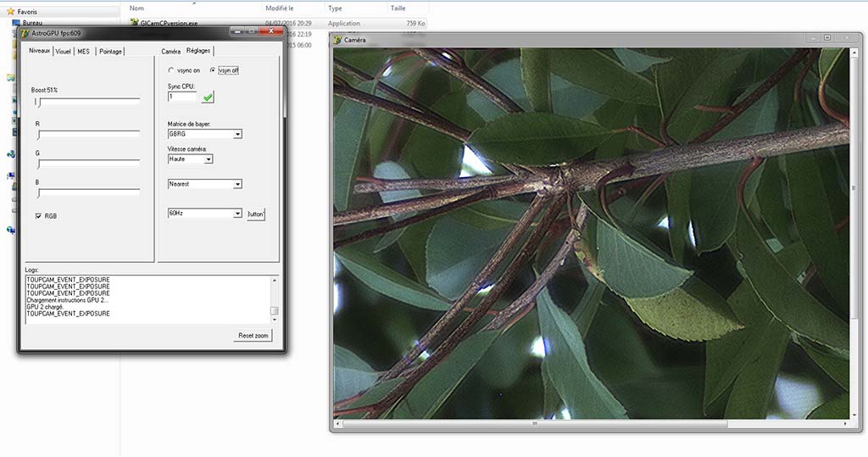Click the Taille column header in Explorer
This screenshot has height=457, width=868.
pyautogui.click(x=398, y=8)
